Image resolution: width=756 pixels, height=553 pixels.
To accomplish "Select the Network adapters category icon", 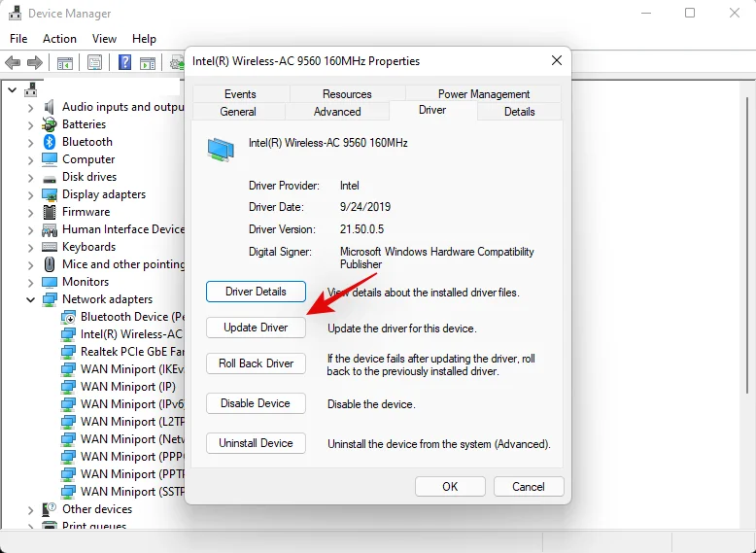I will 50,299.
